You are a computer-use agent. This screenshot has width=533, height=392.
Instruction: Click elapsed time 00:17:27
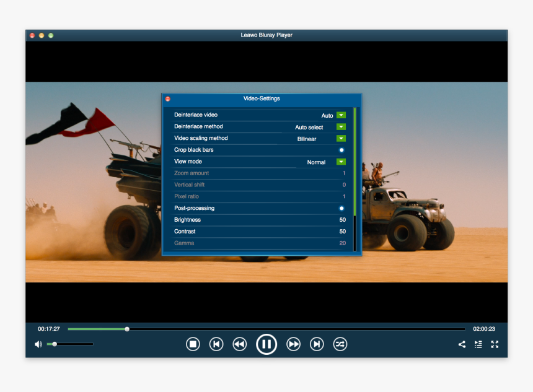48,329
